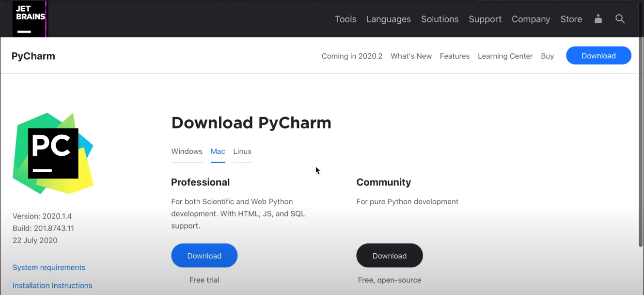
Task: Download PyCharm Professional edition
Action: (204, 256)
